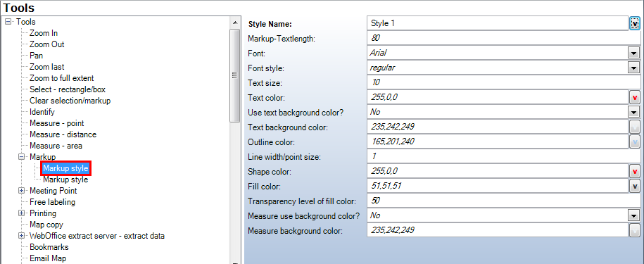
Task: Select the highlighted Markup style item
Action: (x=65, y=168)
